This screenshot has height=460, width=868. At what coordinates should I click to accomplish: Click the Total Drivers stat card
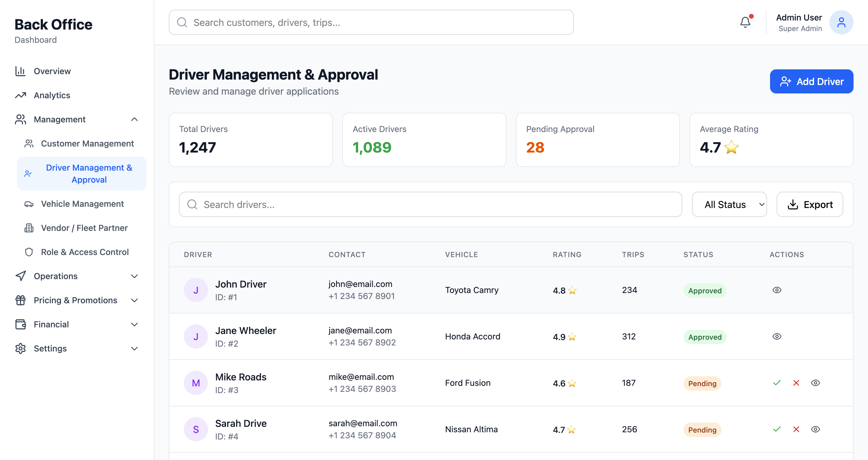(250, 140)
